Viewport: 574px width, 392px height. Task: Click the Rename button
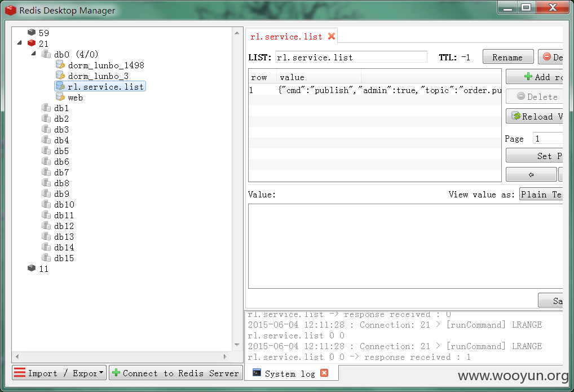[x=507, y=57]
